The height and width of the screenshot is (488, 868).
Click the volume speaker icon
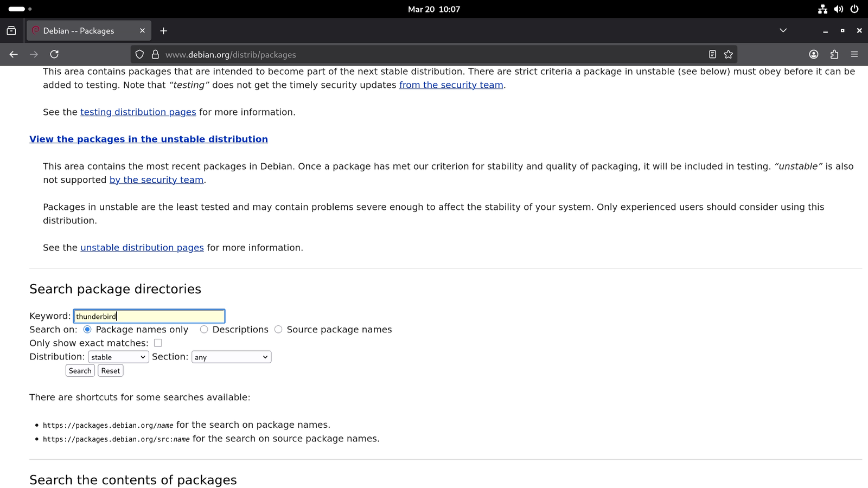point(839,9)
